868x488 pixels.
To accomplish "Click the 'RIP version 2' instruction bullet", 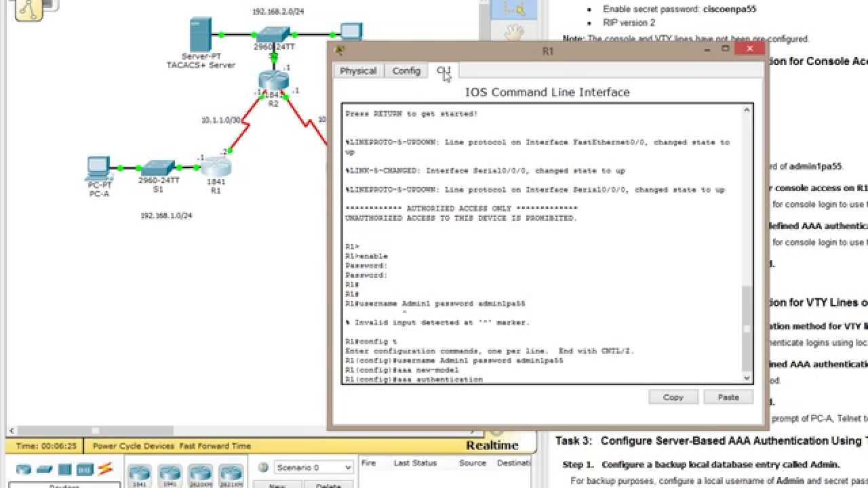I will (629, 23).
